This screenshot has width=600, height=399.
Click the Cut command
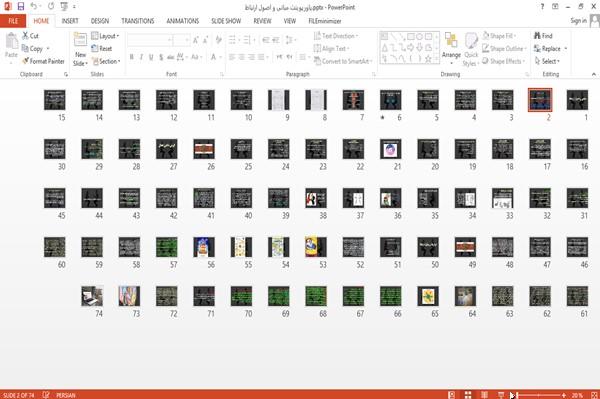(x=31, y=36)
